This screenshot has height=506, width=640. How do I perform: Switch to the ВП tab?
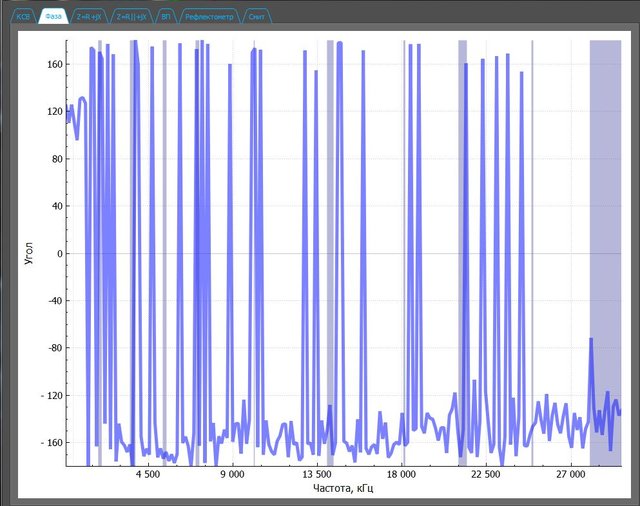click(x=166, y=17)
